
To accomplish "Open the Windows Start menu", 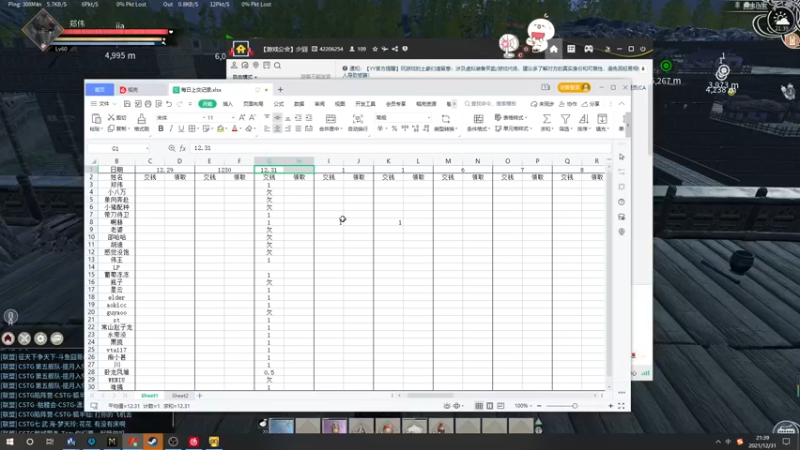I will [x=9, y=441].
